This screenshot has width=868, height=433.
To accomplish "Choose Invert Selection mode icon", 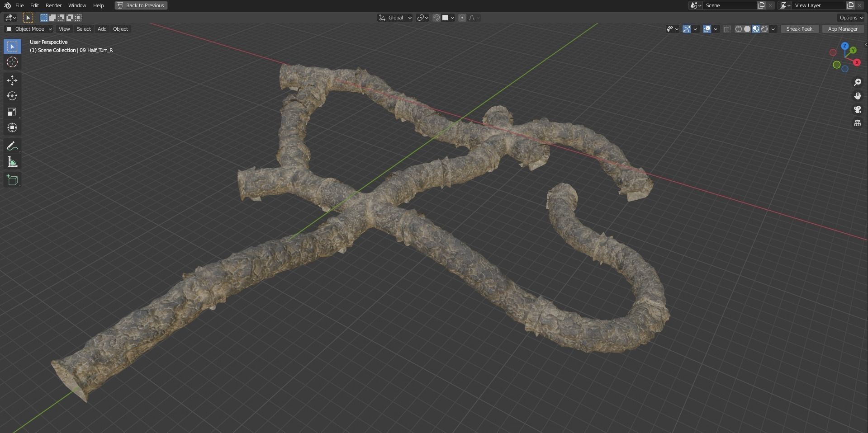I will point(70,18).
